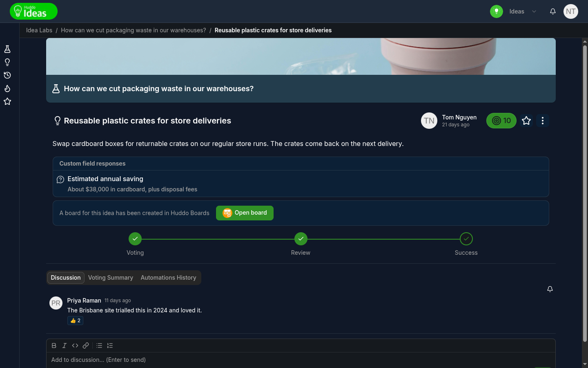Viewport: 588px width, 368px height.
Task: Toggle italic formatting in editor
Action: 65,346
